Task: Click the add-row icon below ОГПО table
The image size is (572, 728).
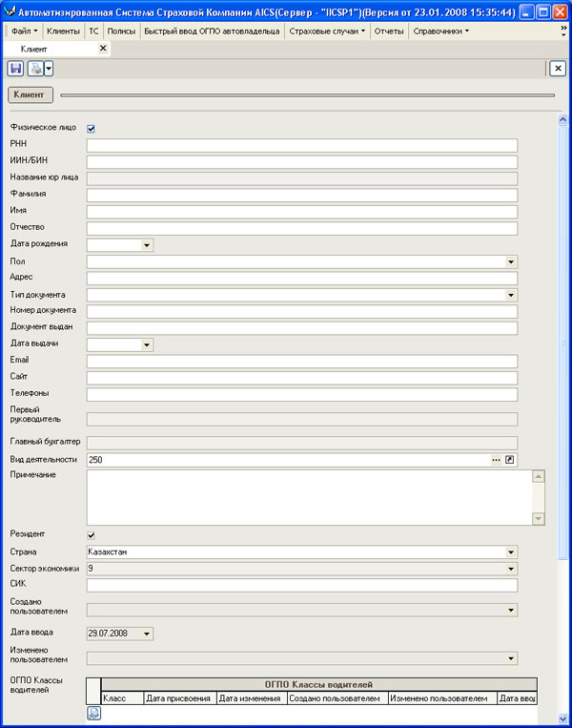Action: 93,714
